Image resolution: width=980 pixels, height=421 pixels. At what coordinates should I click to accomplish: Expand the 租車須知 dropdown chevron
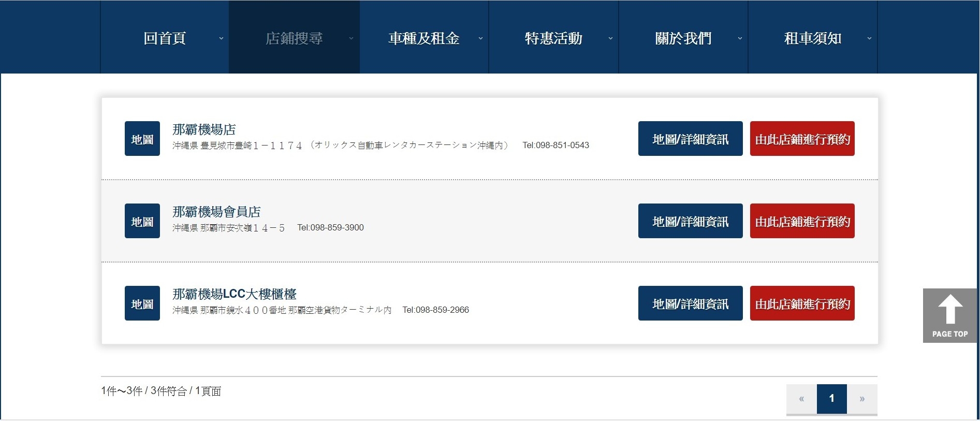(x=869, y=38)
